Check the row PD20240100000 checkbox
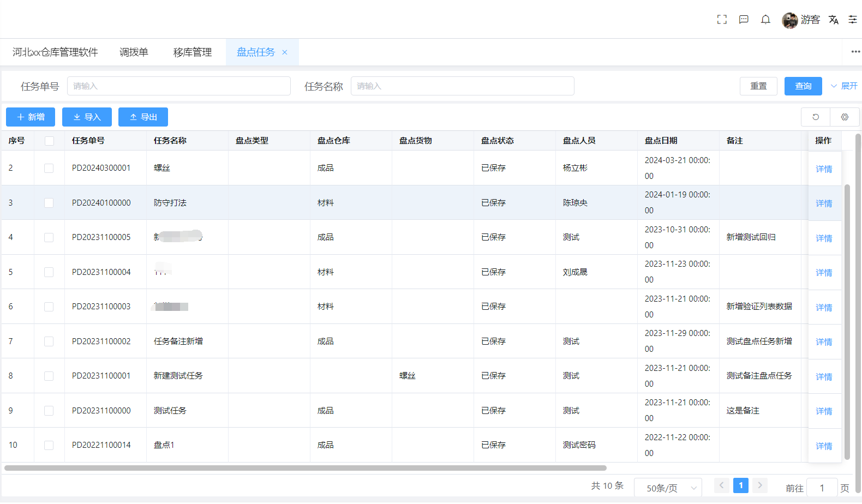862x504 pixels. (49, 203)
